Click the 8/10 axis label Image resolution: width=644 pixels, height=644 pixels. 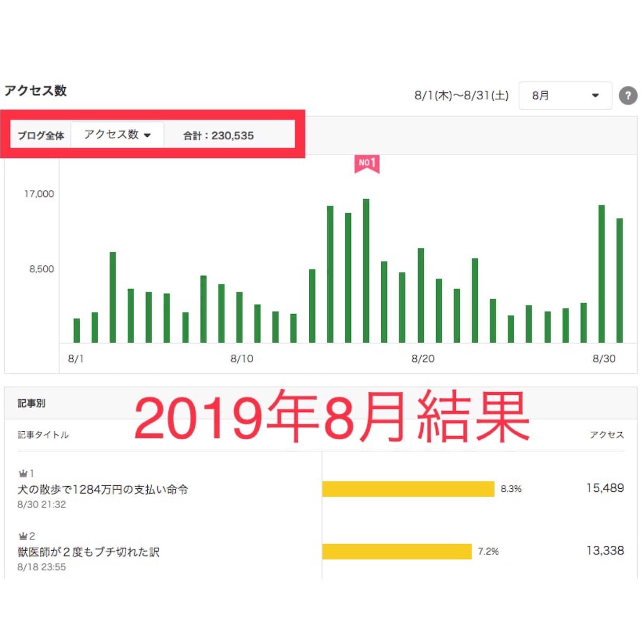click(242, 359)
